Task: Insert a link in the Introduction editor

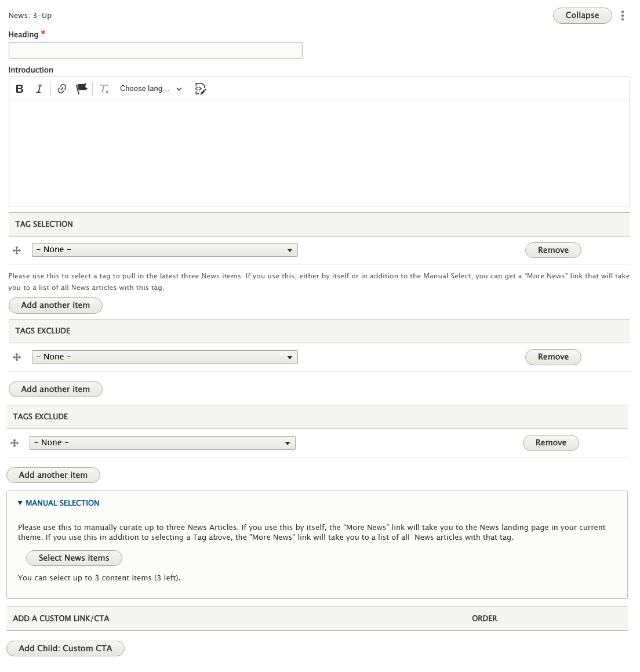Action: click(x=61, y=88)
